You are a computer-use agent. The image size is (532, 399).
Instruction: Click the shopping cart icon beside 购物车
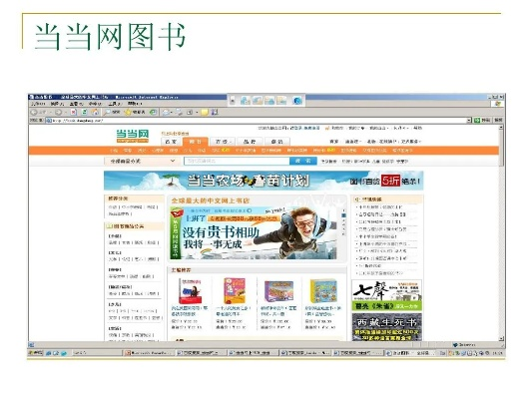pos(327,128)
